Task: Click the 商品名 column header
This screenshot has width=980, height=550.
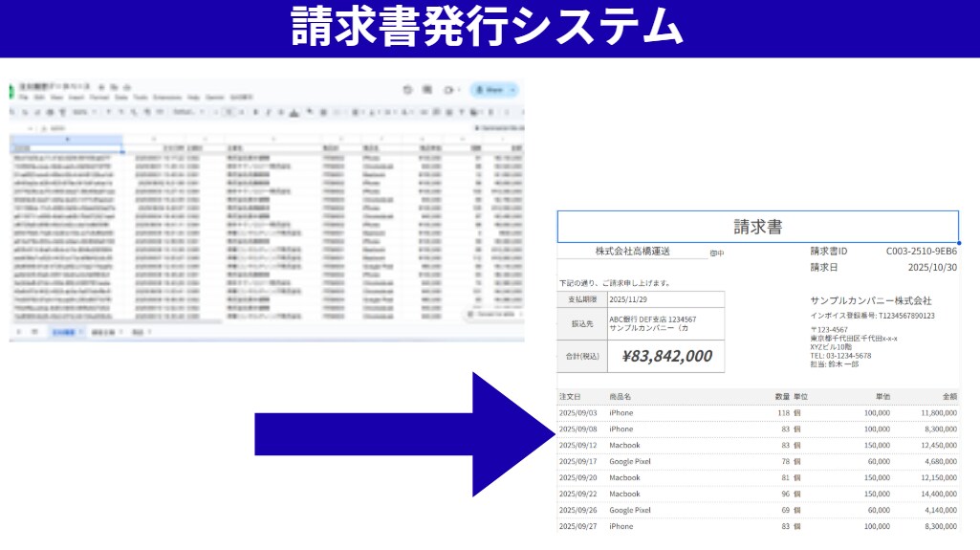Action: pyautogui.click(x=620, y=397)
